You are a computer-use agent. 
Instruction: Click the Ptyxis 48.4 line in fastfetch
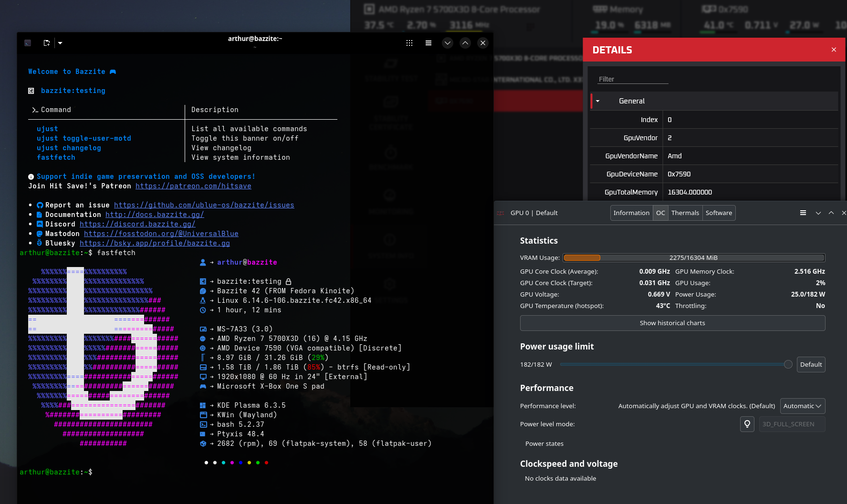pos(241,434)
